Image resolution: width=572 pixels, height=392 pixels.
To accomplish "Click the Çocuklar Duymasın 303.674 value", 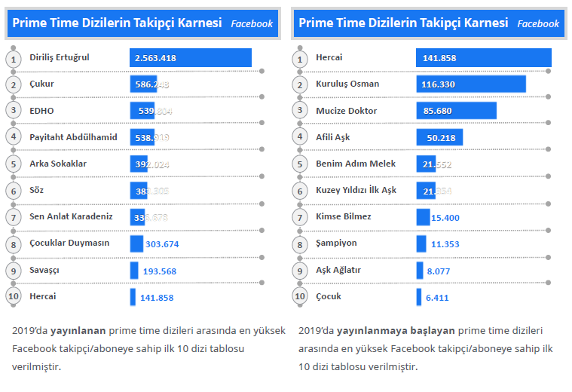I will point(162,244).
